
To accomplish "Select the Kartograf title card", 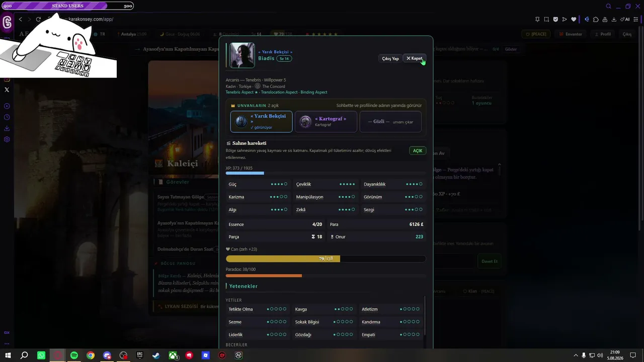I will point(326,121).
